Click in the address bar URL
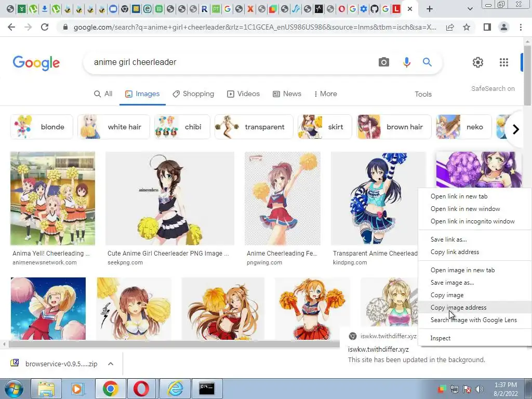532x399 pixels. pos(255,27)
